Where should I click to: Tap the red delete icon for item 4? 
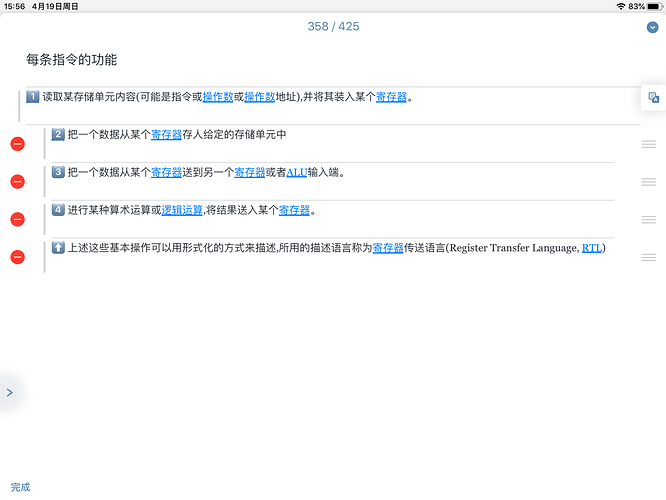[17, 219]
